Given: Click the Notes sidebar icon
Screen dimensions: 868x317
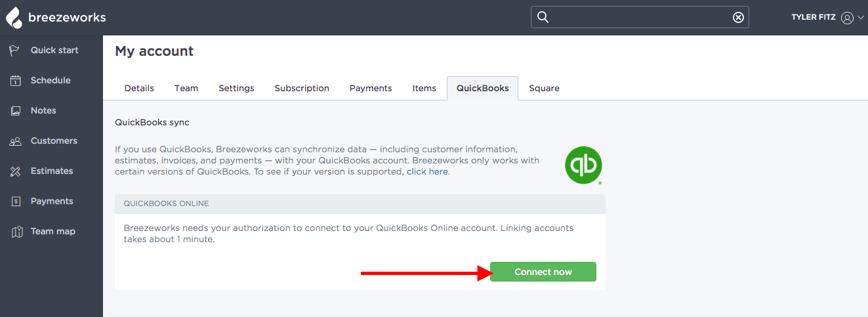Looking at the screenshot, I should [16, 111].
